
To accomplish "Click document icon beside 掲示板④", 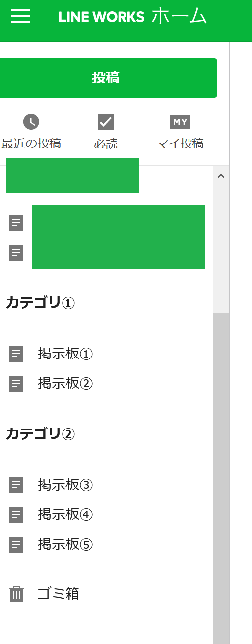I will [x=16, y=515].
